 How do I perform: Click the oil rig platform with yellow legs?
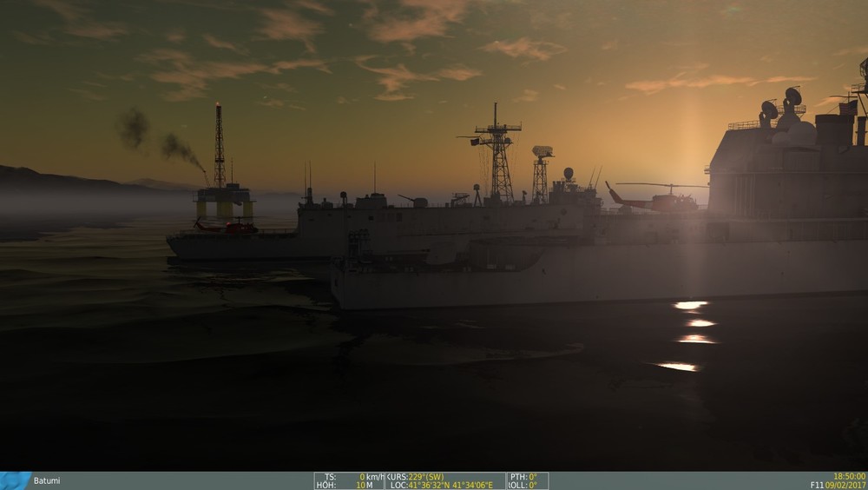tap(224, 202)
